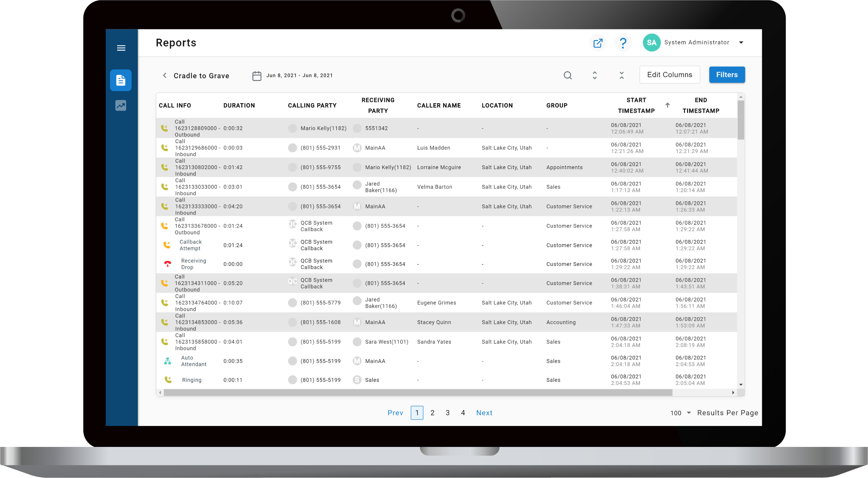Screen dimensions: 868x478
Task: Select the Reports document icon in sidebar
Action: [121, 80]
